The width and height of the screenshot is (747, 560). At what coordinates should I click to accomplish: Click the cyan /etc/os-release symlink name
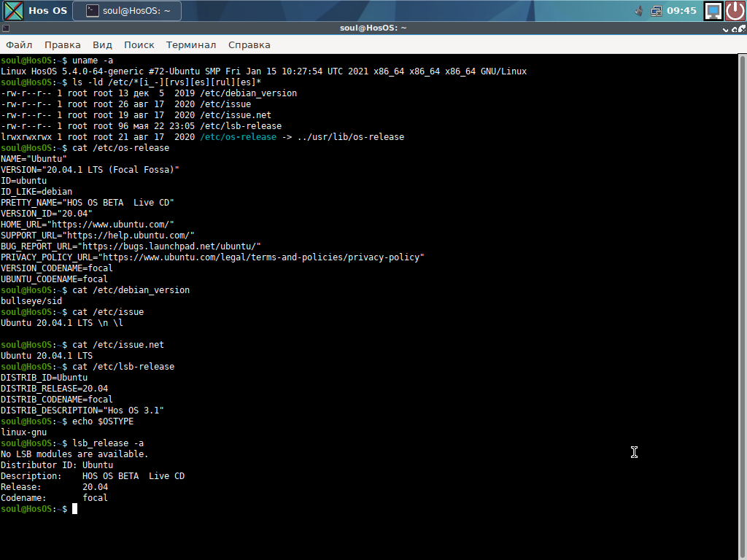239,137
